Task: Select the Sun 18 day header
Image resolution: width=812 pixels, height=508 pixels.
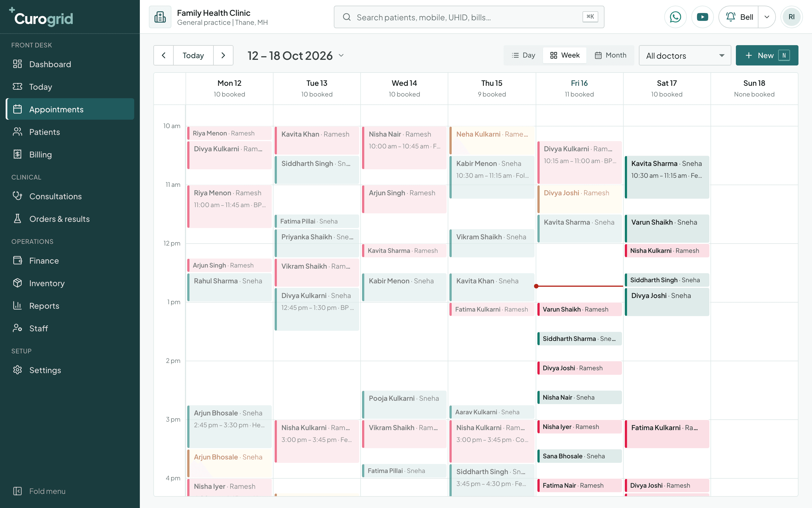Action: click(x=754, y=88)
